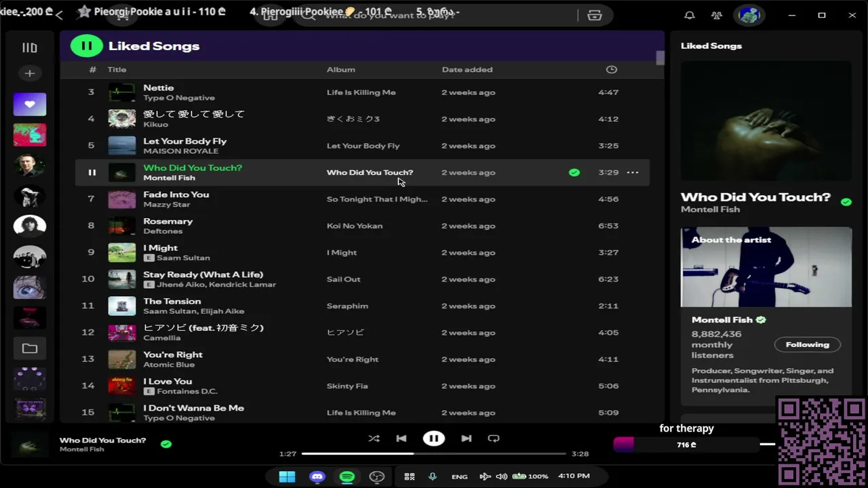Pause playback with the green Liked Songs button

pyautogui.click(x=86, y=46)
